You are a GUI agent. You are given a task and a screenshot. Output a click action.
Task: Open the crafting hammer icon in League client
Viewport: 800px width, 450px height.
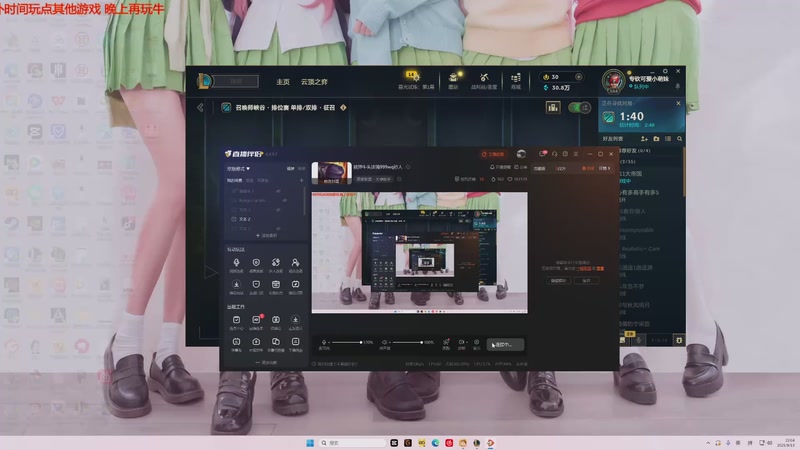coord(484,78)
